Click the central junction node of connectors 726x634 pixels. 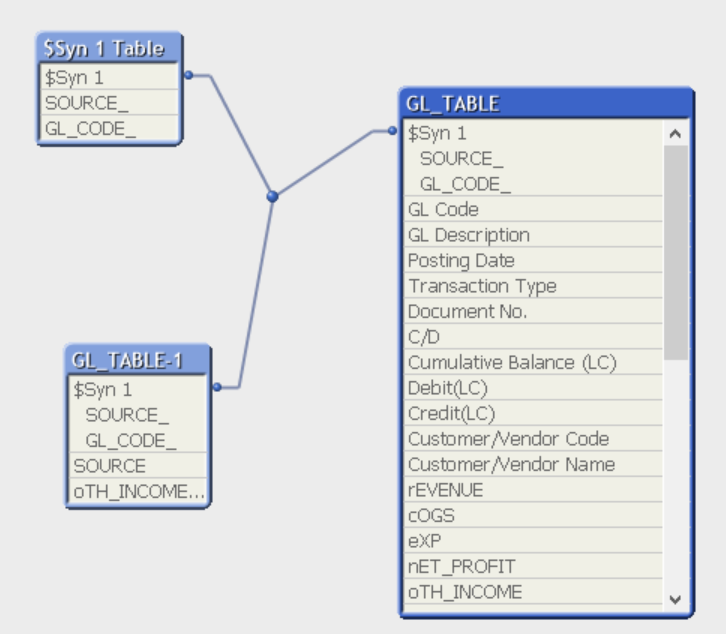(x=273, y=196)
